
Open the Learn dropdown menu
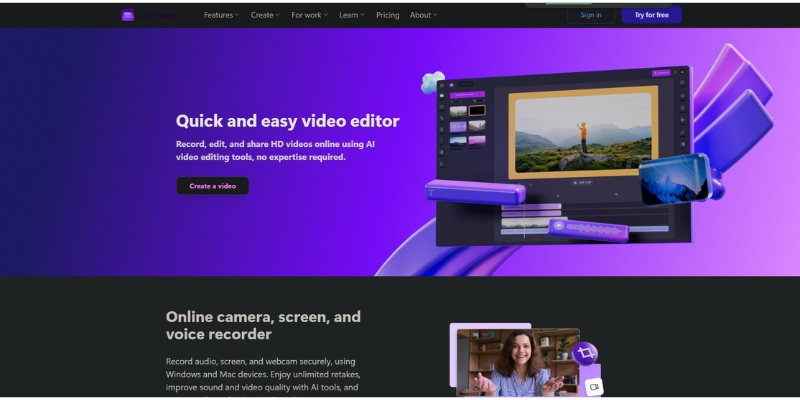(x=352, y=15)
